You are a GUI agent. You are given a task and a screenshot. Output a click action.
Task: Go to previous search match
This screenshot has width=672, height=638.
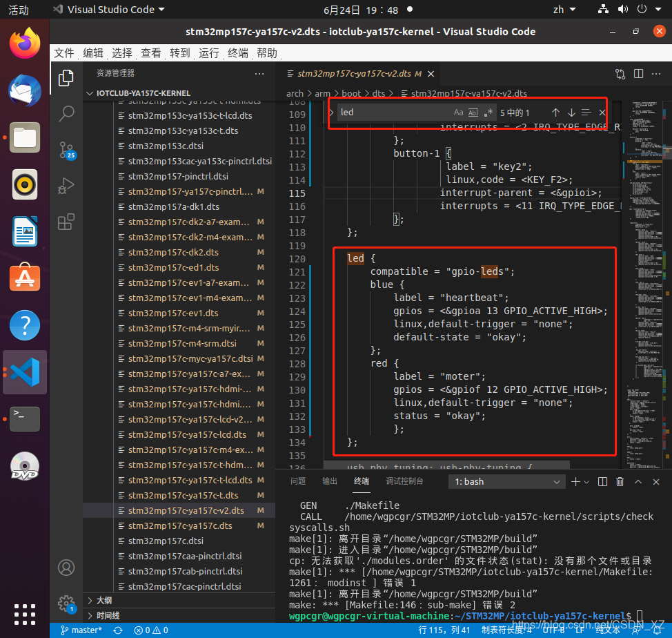coord(555,113)
